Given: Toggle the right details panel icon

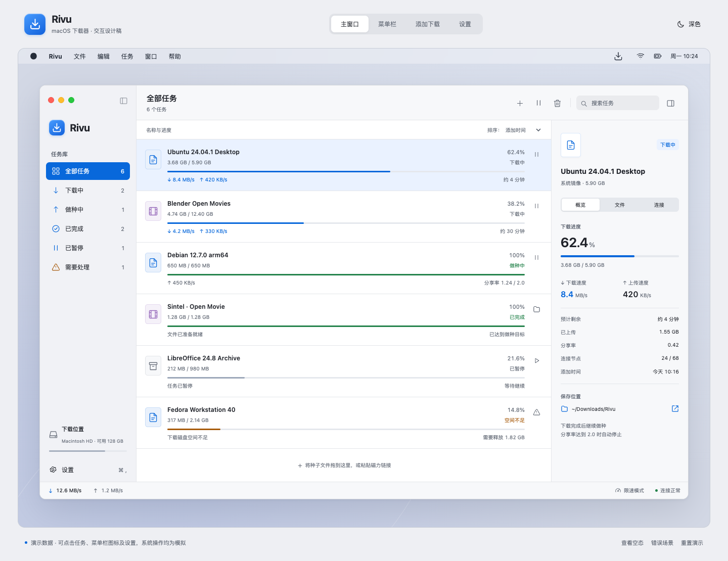Looking at the screenshot, I should point(671,103).
